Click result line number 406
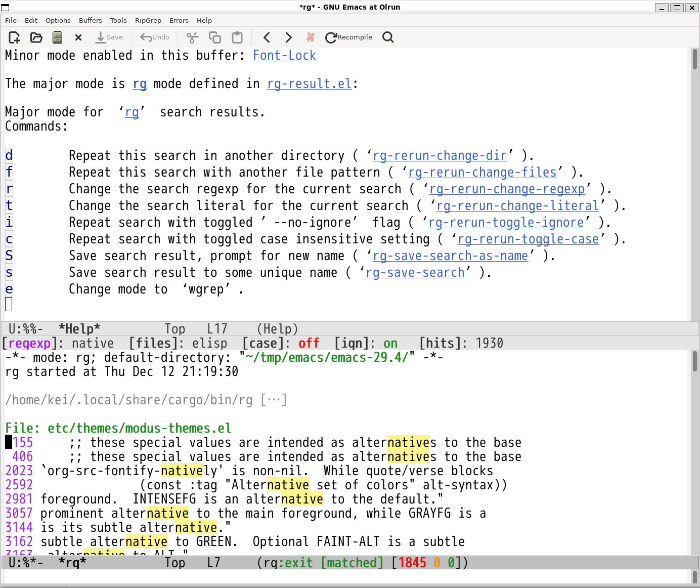This screenshot has height=588, width=700. pos(23,457)
